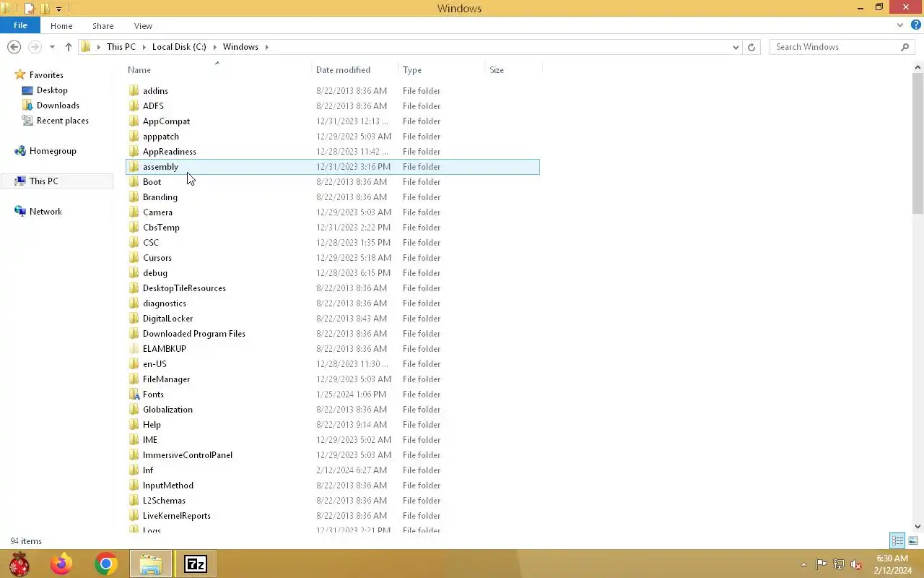Select the Branding folder name
The height and width of the screenshot is (578, 924).
pos(160,197)
